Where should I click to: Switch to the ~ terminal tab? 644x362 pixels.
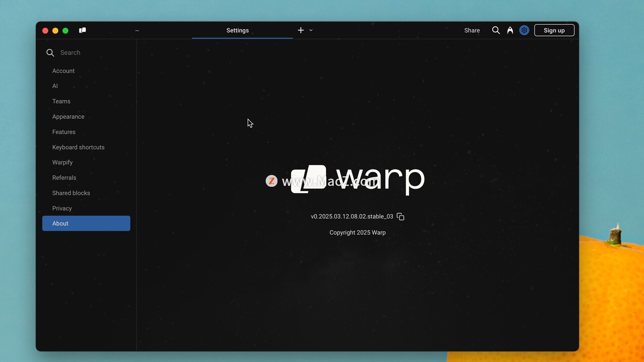(137, 31)
